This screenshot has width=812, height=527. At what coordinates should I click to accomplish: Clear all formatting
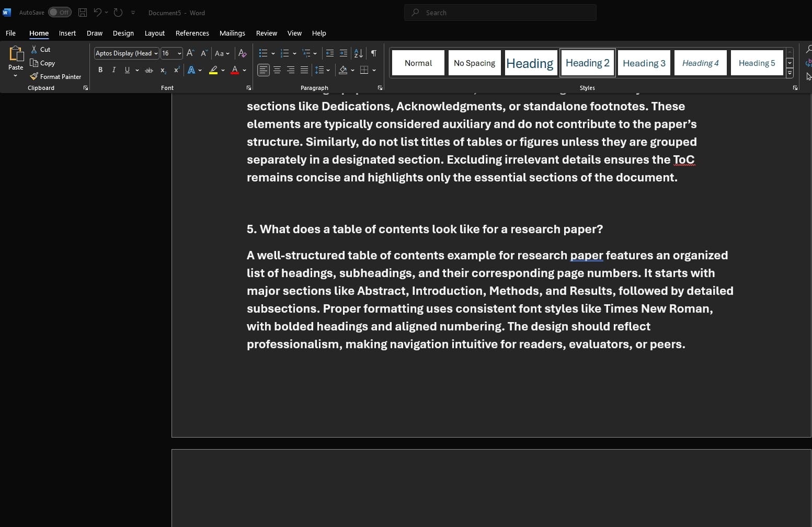point(242,53)
